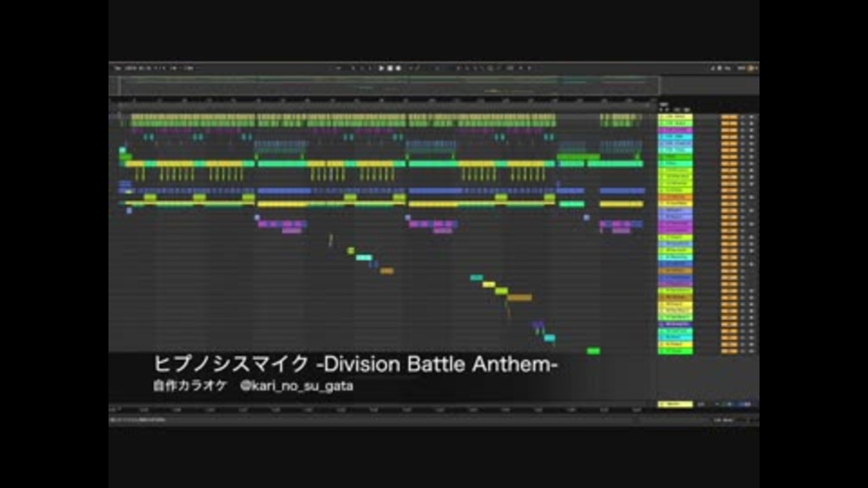Toggle the second green track's activator button
Screen dimensions: 868x488
729,124
